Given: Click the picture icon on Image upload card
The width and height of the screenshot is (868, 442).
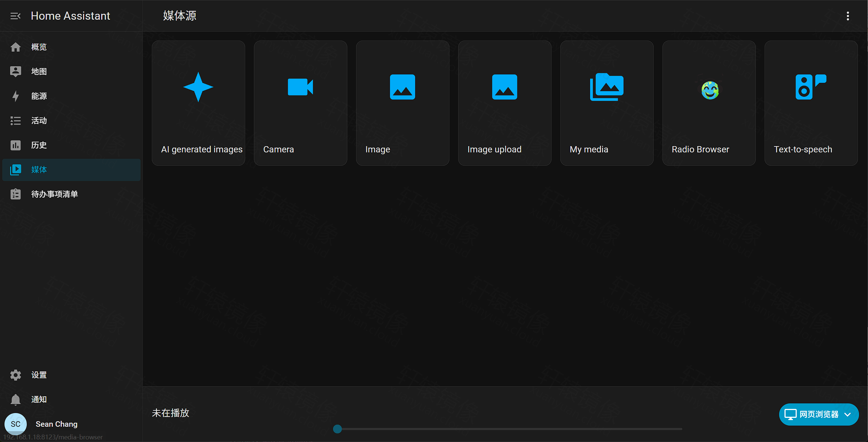Looking at the screenshot, I should point(505,87).
